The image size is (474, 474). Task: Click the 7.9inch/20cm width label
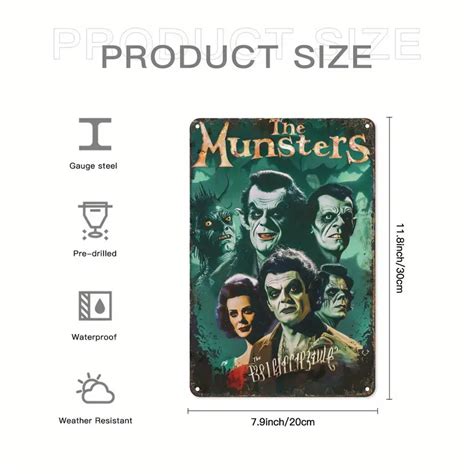(283, 422)
